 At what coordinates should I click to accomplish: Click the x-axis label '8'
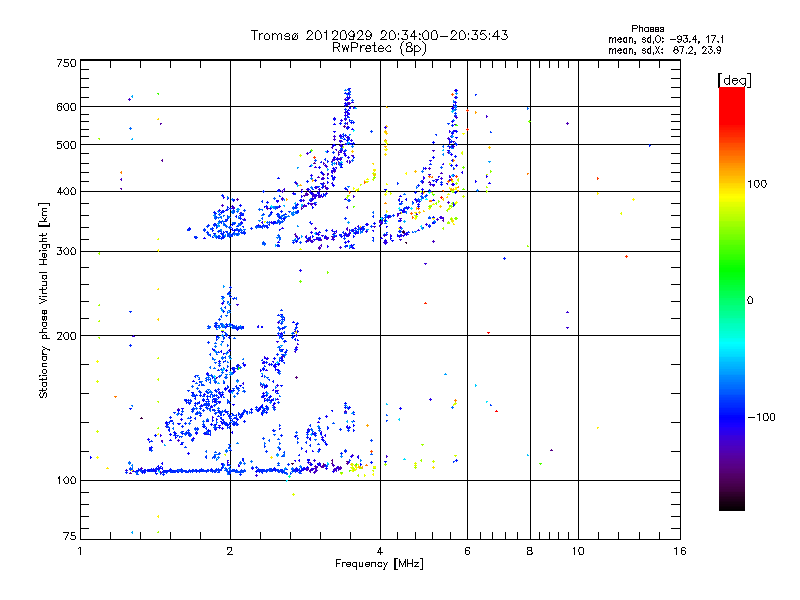530,551
